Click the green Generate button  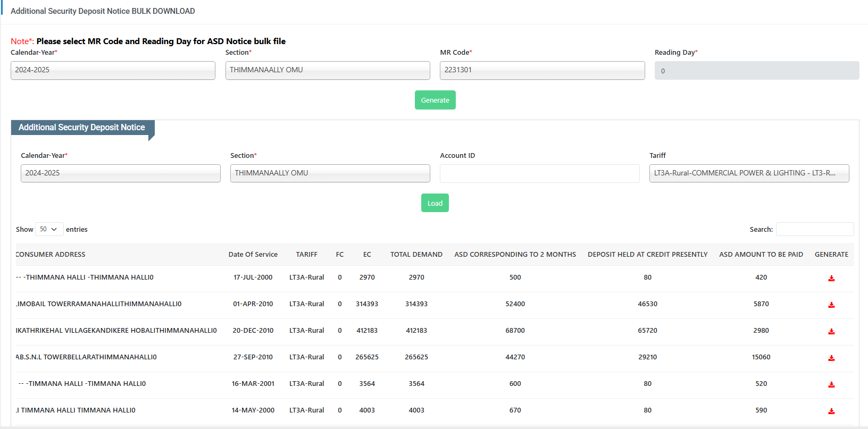tap(435, 100)
